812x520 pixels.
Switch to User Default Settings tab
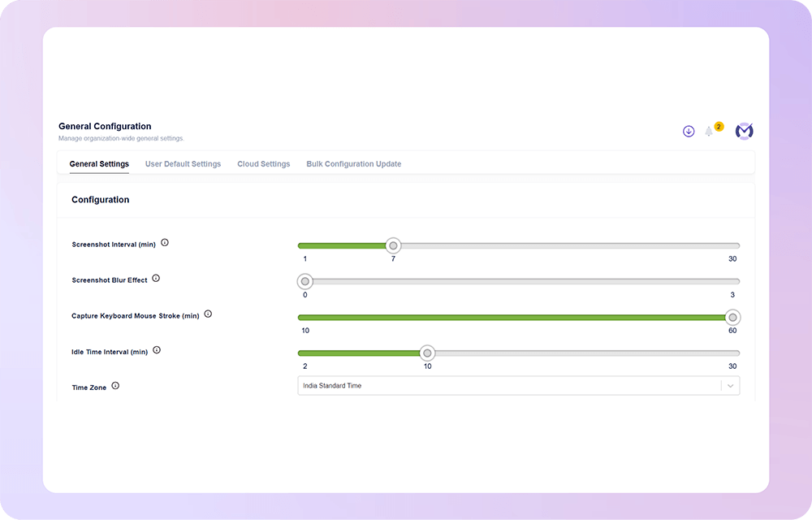[x=183, y=163]
